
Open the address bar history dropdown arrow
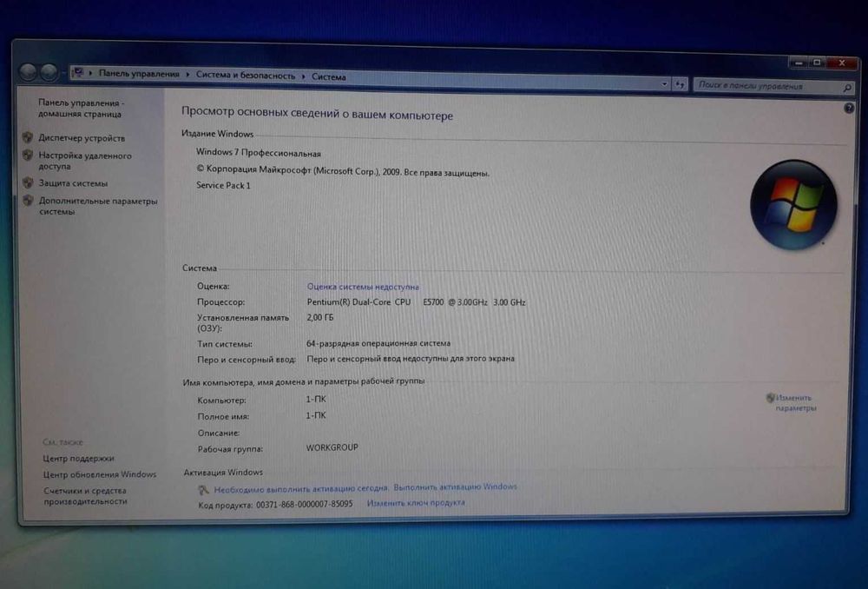[664, 84]
